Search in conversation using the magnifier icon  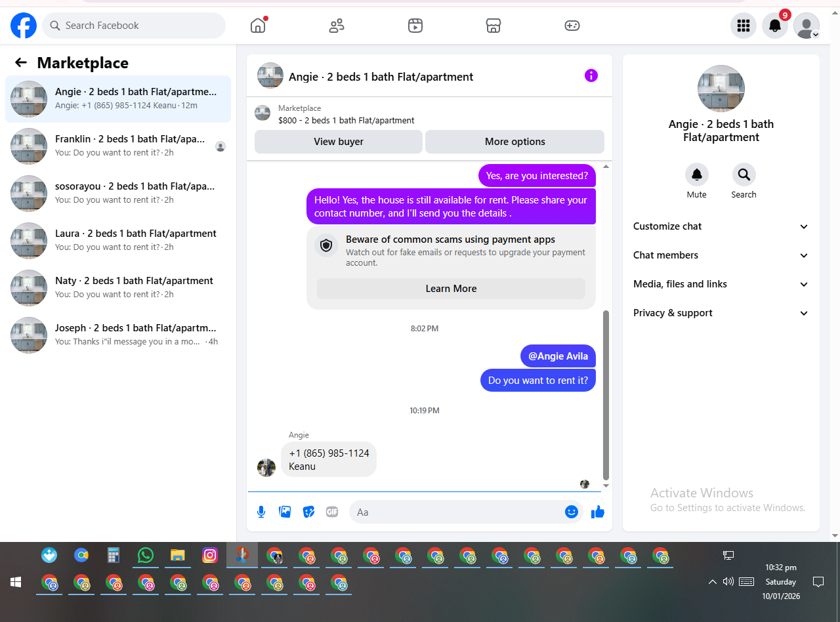pyautogui.click(x=744, y=175)
